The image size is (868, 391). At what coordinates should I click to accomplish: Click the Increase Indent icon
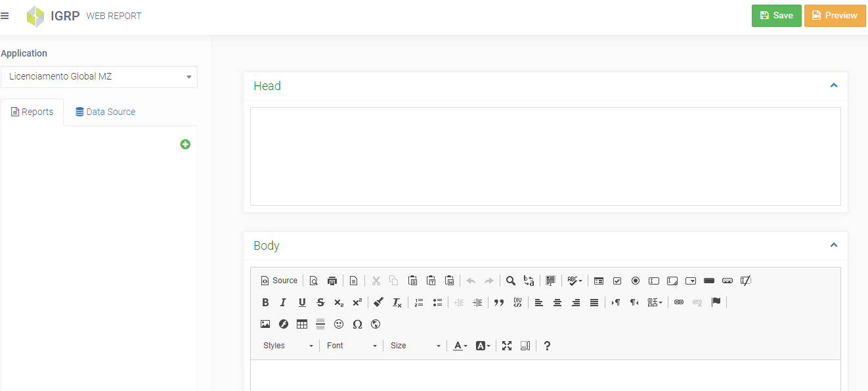(x=477, y=302)
